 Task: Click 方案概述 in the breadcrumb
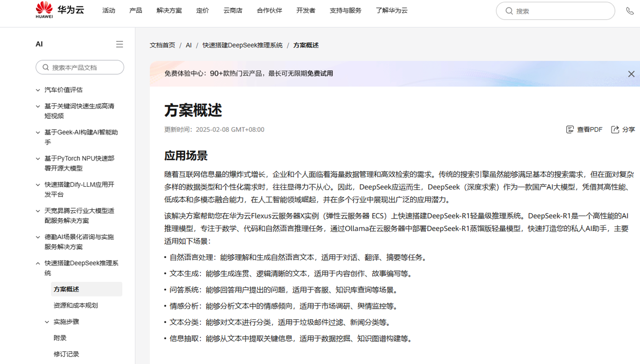pos(306,45)
